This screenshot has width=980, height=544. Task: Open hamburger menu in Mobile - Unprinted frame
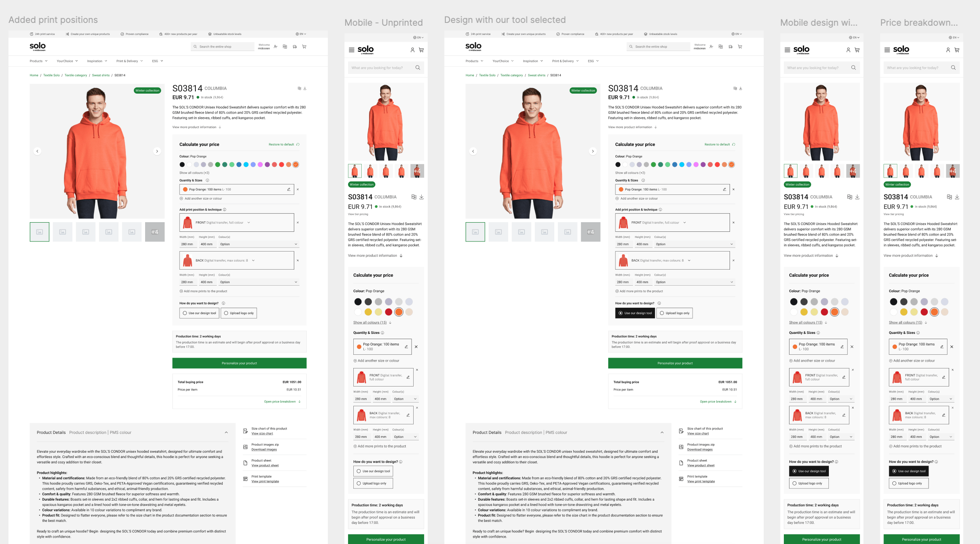tap(352, 50)
